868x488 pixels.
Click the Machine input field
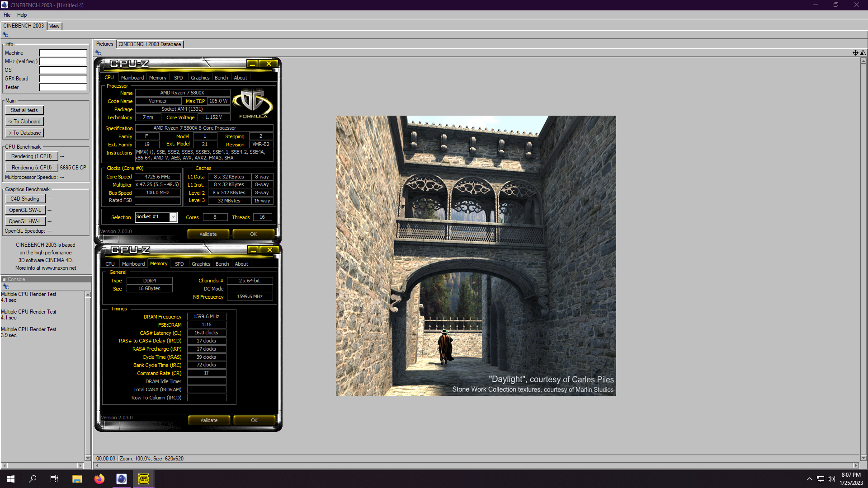point(63,53)
